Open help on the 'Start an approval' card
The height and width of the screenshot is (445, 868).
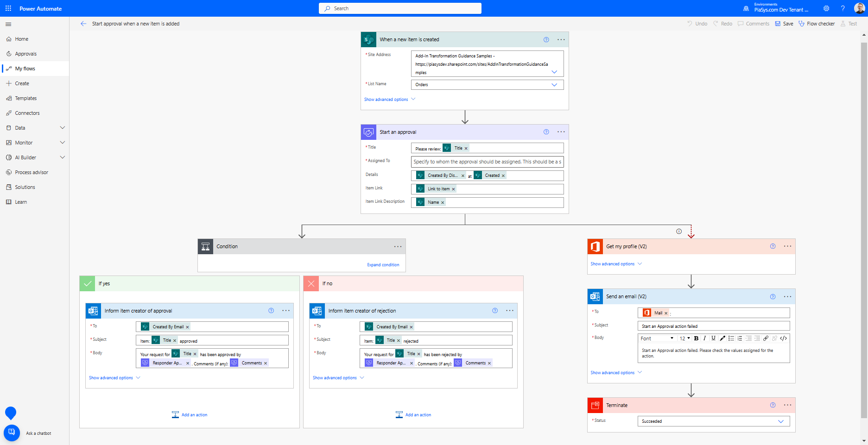click(546, 132)
